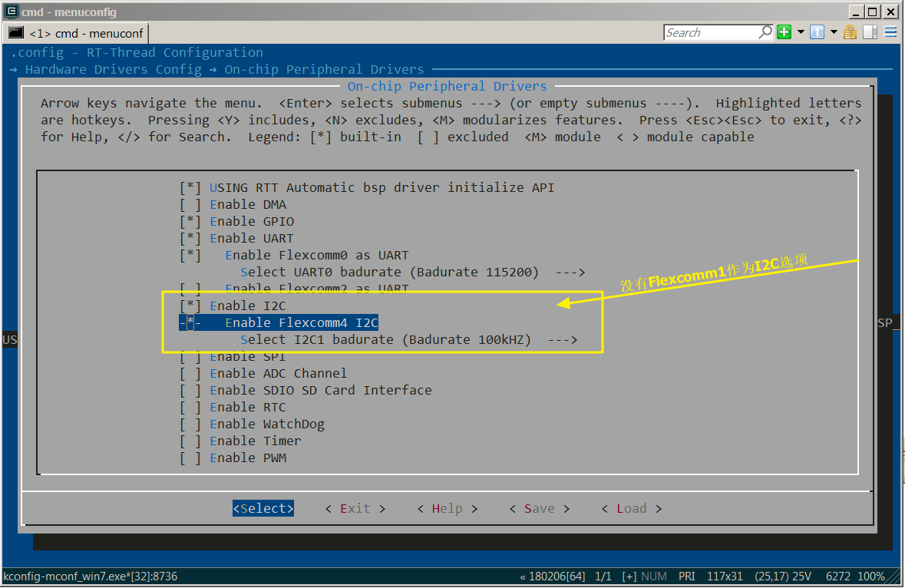Click the magnifier icon in Search box
Screen dimensions: 905x588
point(765,32)
